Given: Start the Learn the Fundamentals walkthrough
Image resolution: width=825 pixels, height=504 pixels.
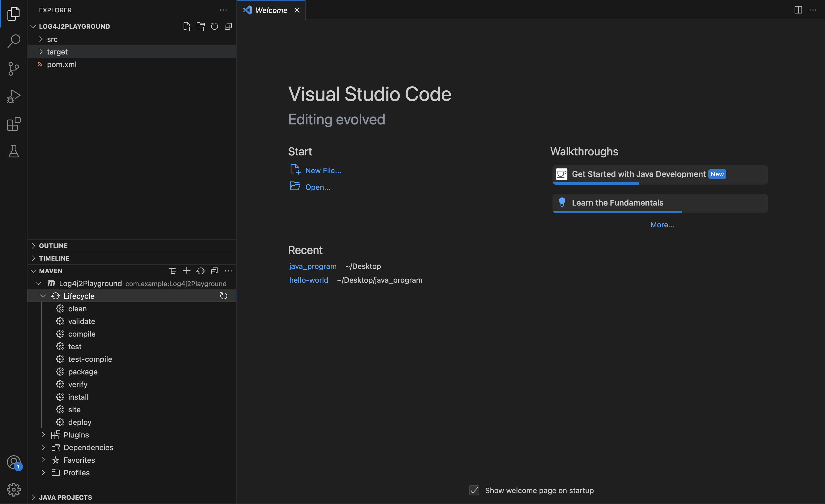Looking at the screenshot, I should (617, 202).
